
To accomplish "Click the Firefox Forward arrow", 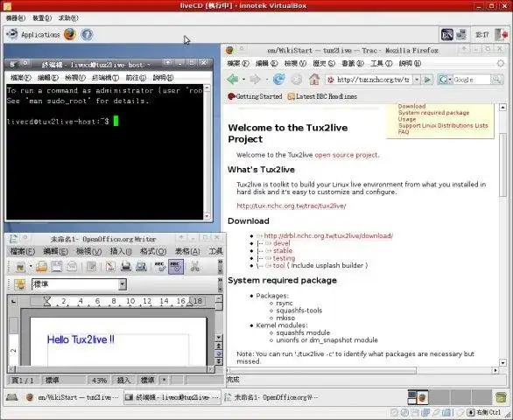I will click(255, 79).
